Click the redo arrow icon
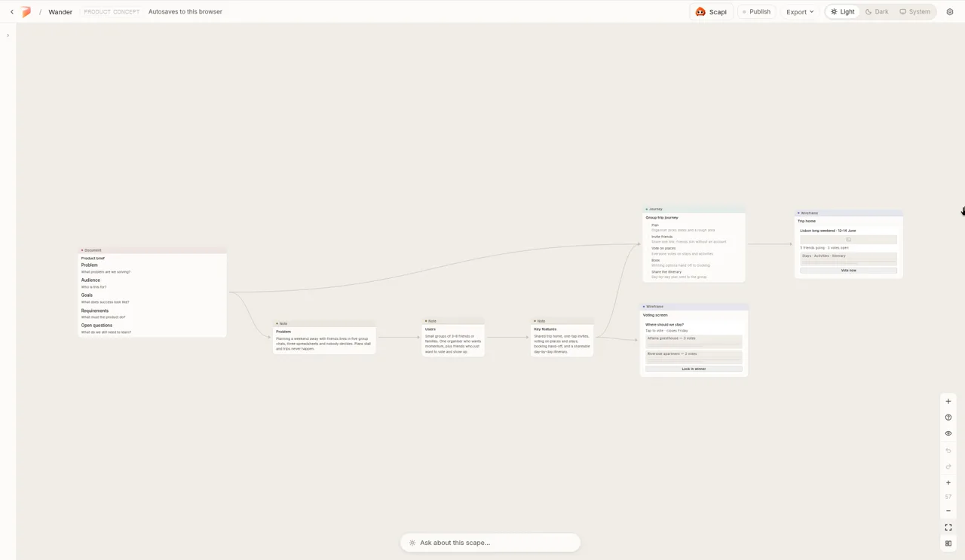Image resolution: width=965 pixels, height=560 pixels. point(948,467)
